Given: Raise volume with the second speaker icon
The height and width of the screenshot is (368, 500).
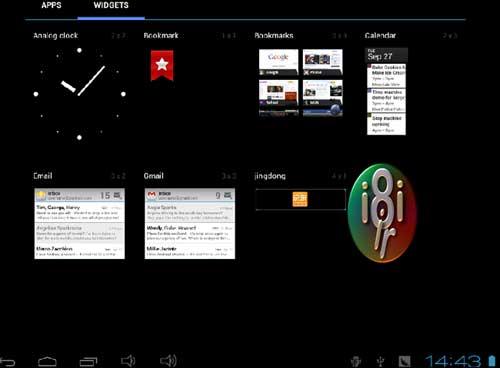Looking at the screenshot, I should click(168, 361).
